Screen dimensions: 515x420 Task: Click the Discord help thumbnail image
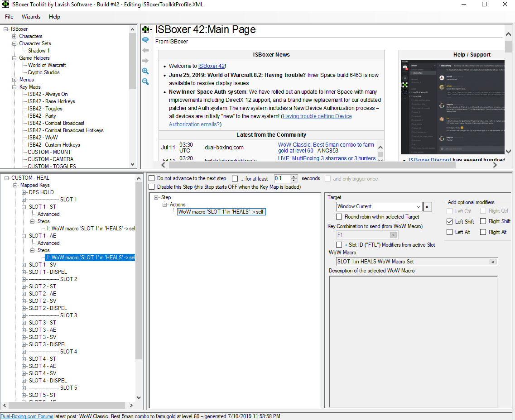[452, 107]
